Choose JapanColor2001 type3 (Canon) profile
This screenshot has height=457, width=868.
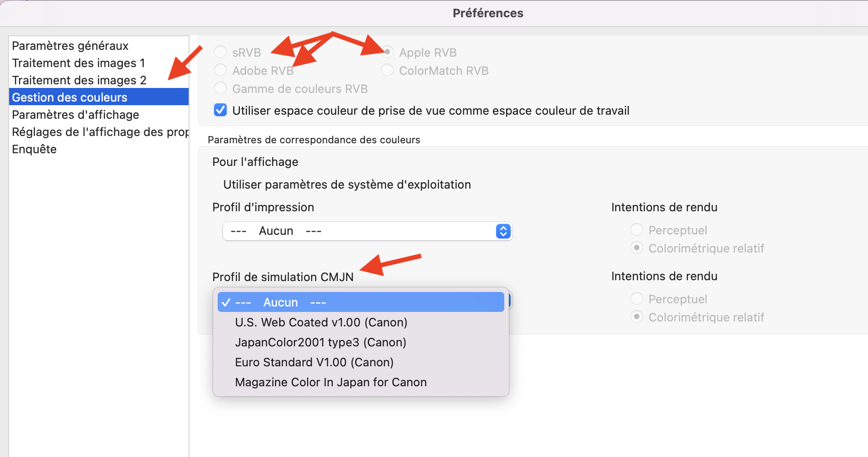320,342
